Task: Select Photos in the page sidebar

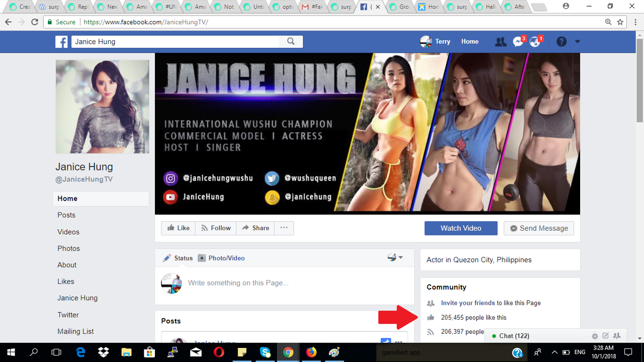Action: pos(68,248)
